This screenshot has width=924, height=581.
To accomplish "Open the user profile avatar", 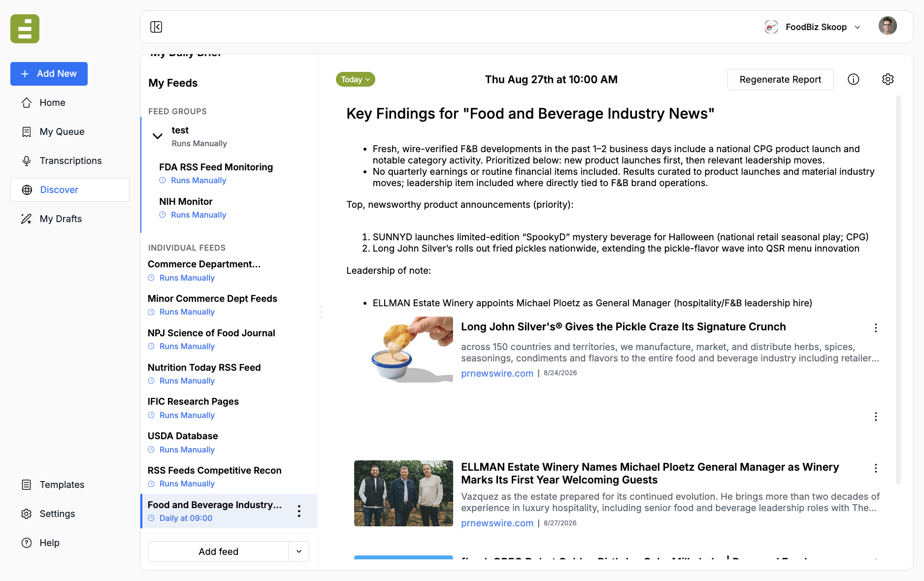I will pyautogui.click(x=888, y=26).
